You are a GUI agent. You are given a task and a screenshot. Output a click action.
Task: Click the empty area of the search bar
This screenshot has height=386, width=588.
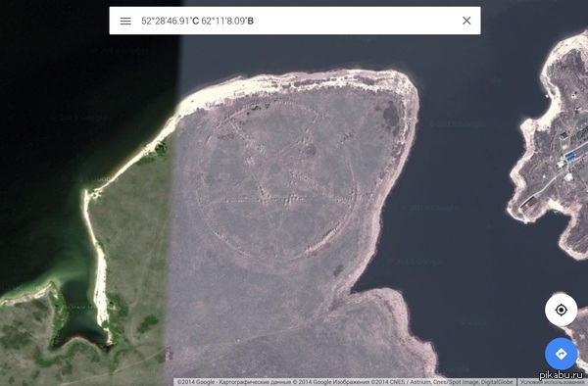coord(357,21)
